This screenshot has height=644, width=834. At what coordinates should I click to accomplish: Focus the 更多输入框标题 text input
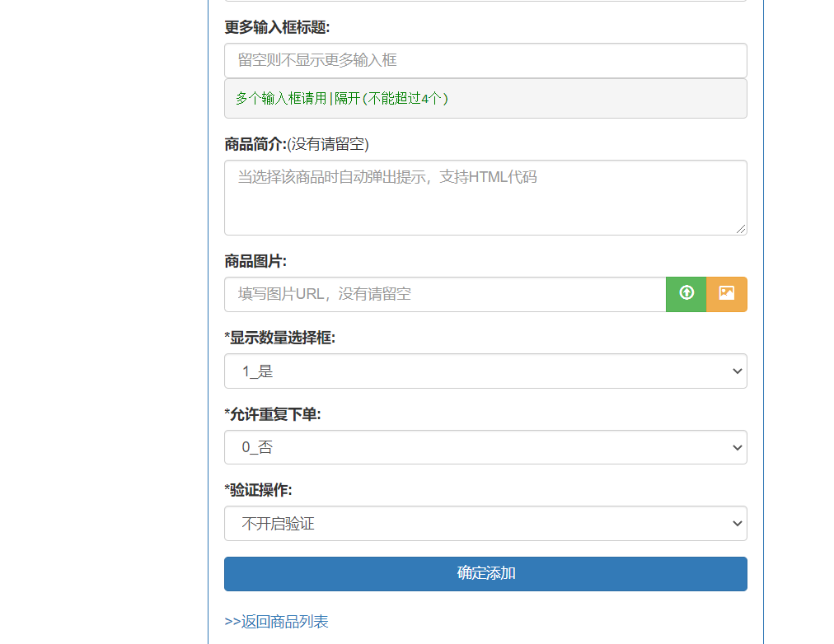pos(485,61)
